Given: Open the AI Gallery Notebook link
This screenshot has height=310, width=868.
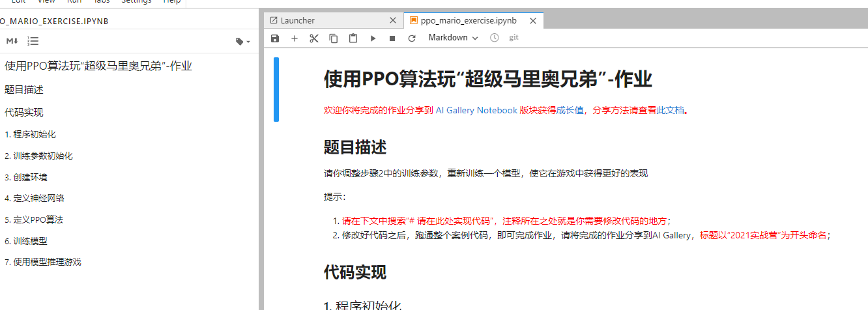Looking at the screenshot, I should tap(476, 111).
